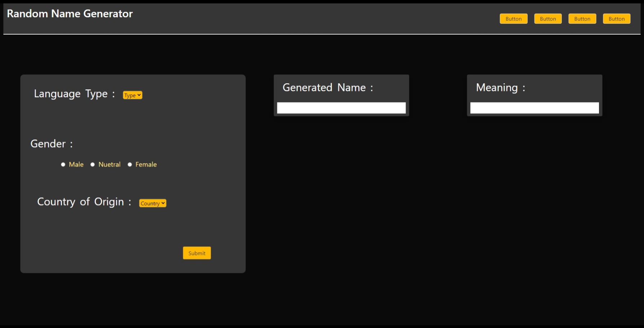Select the Male gender radio button

[63, 164]
